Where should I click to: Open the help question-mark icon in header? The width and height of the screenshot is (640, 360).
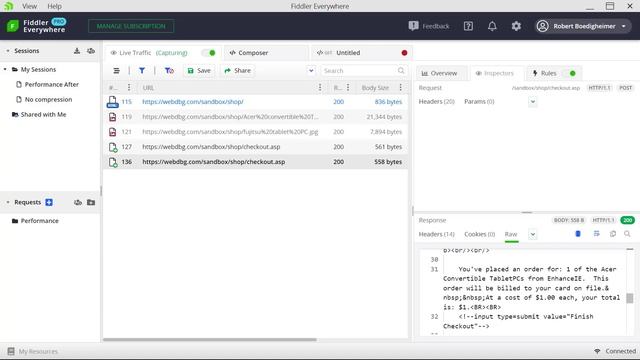point(468,26)
